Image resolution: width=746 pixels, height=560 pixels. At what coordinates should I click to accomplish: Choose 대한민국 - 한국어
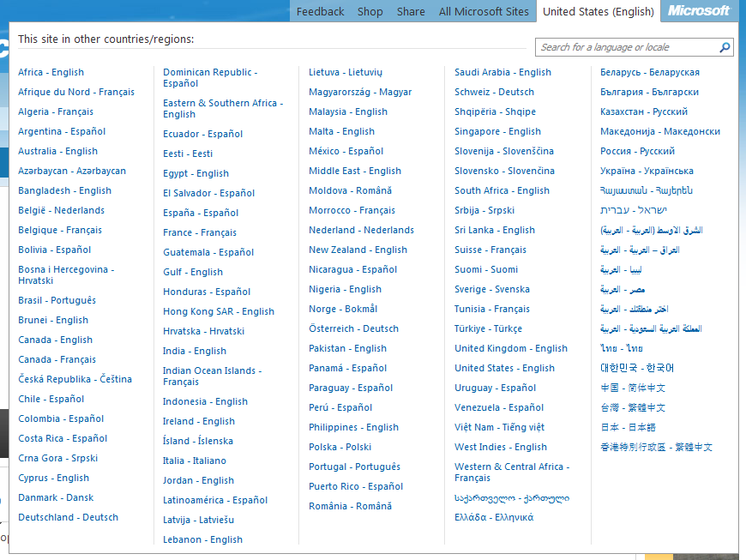click(637, 368)
